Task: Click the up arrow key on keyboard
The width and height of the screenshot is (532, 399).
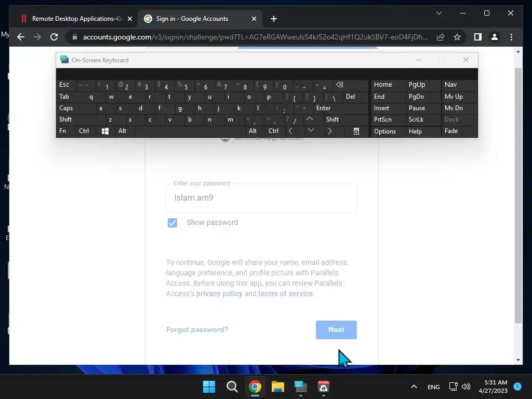Action: [310, 119]
